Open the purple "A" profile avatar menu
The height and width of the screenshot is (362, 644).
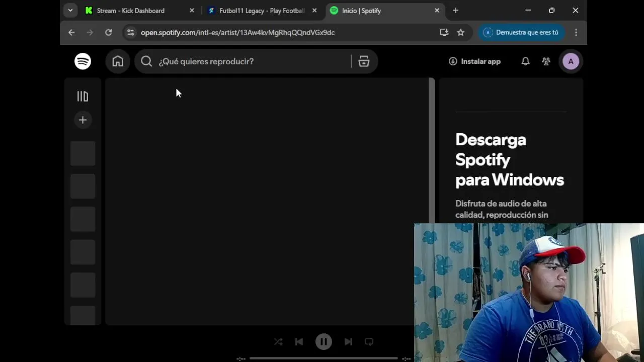pos(571,61)
